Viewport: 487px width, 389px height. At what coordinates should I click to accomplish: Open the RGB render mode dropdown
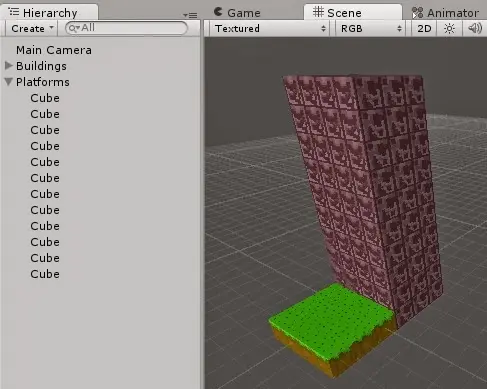coord(370,28)
